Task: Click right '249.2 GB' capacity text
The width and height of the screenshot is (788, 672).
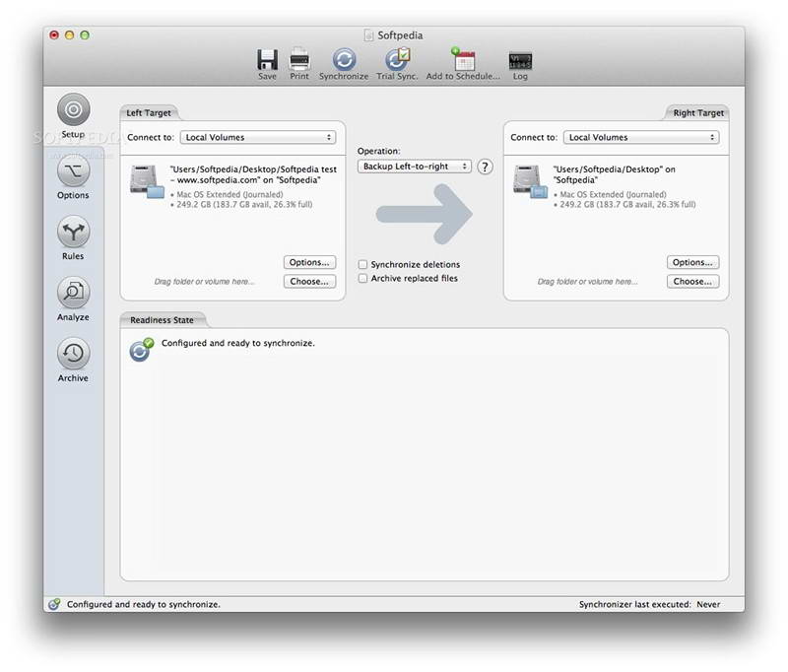Action: click(x=627, y=204)
